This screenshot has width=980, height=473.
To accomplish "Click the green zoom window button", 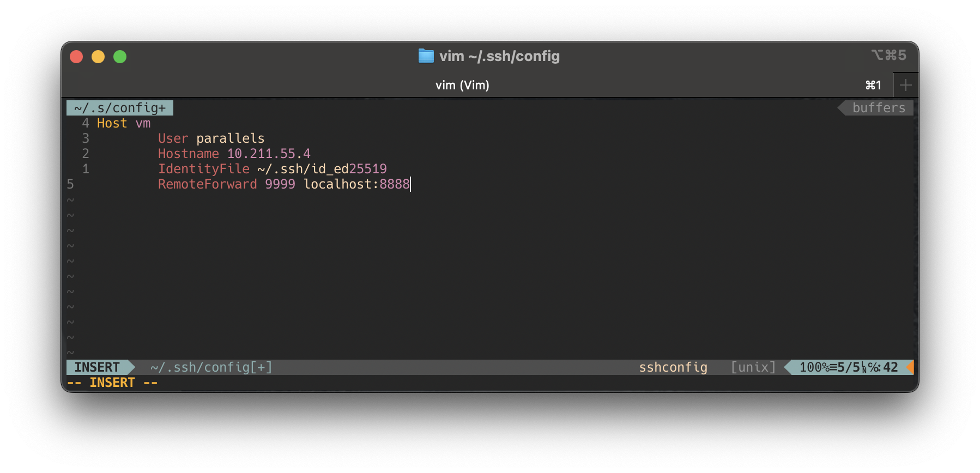I will point(120,57).
